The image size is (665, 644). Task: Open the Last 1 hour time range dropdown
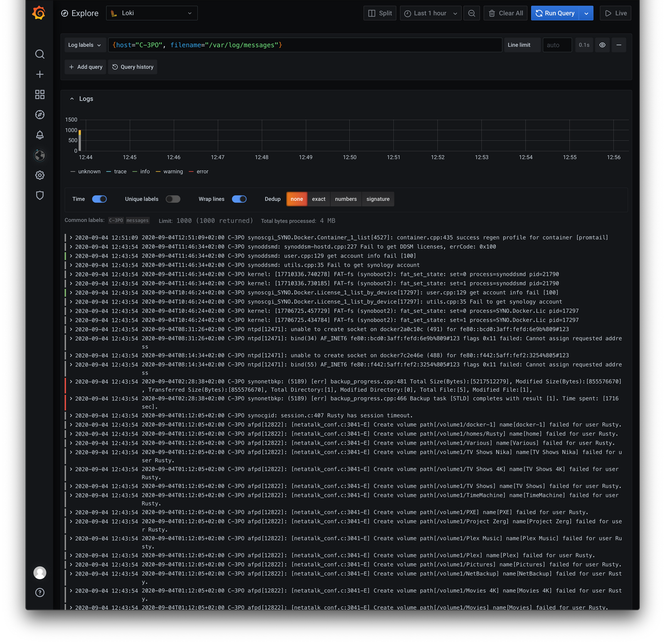(x=430, y=13)
